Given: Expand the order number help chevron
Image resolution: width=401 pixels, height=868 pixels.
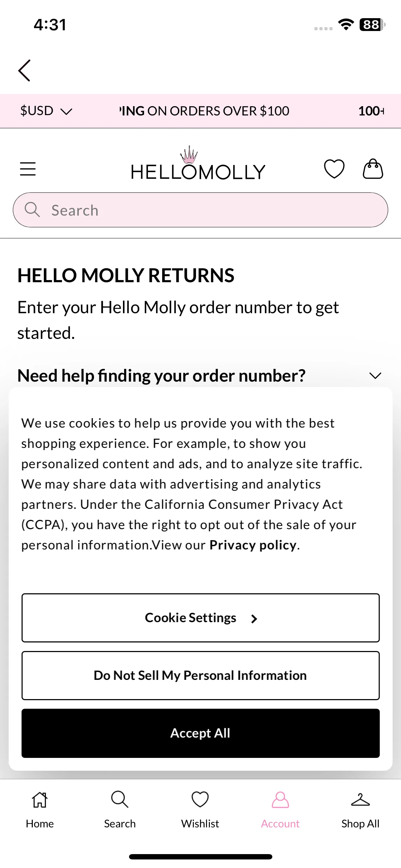Looking at the screenshot, I should point(375,376).
